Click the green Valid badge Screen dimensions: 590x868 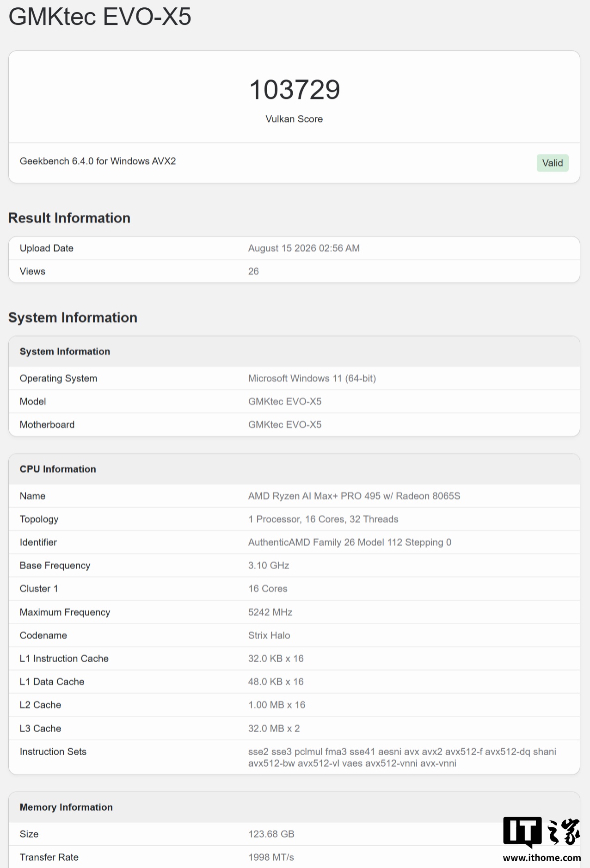[x=553, y=163]
